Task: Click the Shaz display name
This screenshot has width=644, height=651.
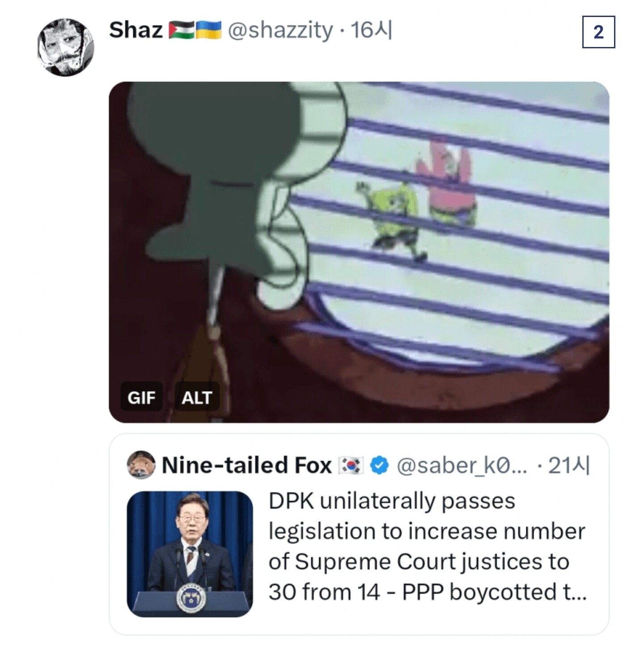Action: (136, 30)
